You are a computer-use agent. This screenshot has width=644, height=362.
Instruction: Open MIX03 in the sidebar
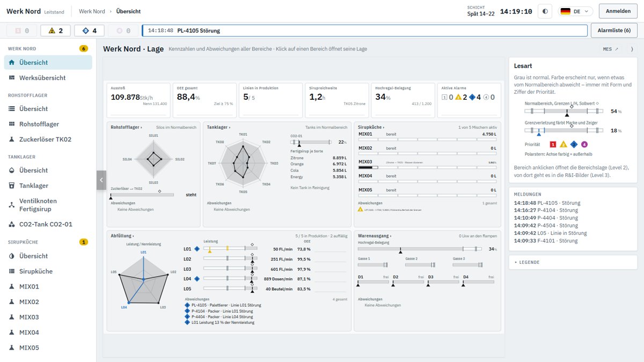tap(48, 317)
